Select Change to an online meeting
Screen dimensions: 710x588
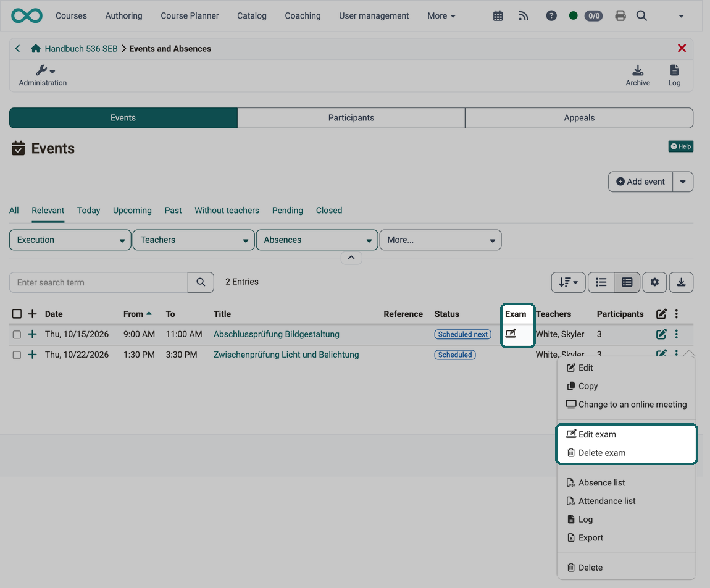coord(626,405)
